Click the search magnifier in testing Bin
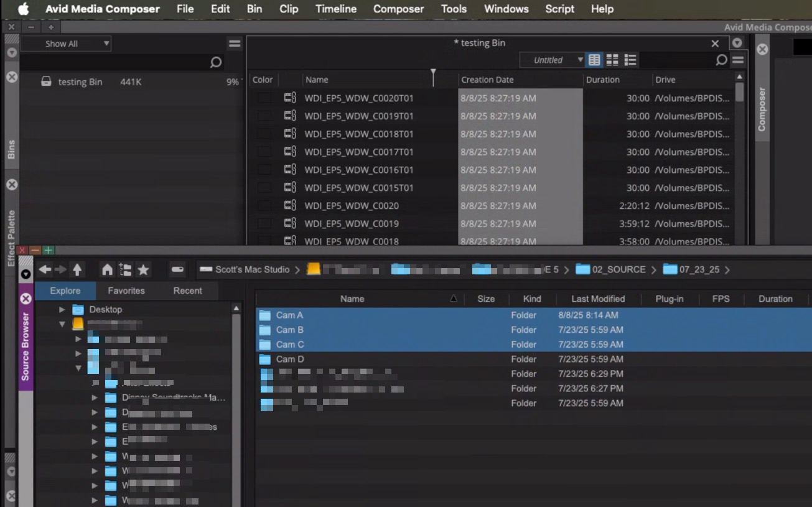812x507 pixels. 721,60
